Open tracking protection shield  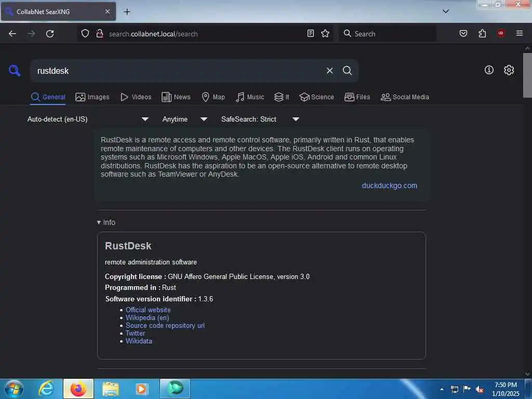pos(85,33)
